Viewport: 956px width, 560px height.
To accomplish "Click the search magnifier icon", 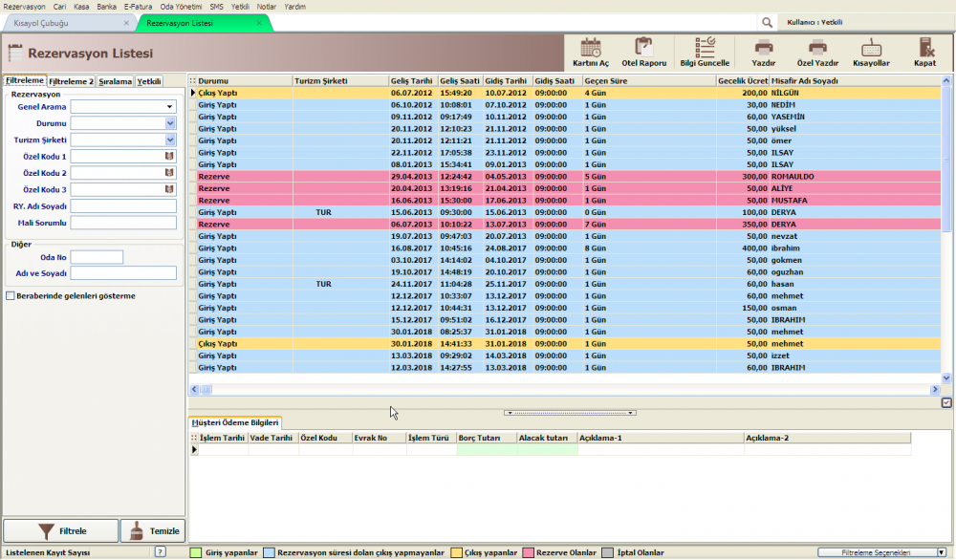I will click(x=767, y=23).
